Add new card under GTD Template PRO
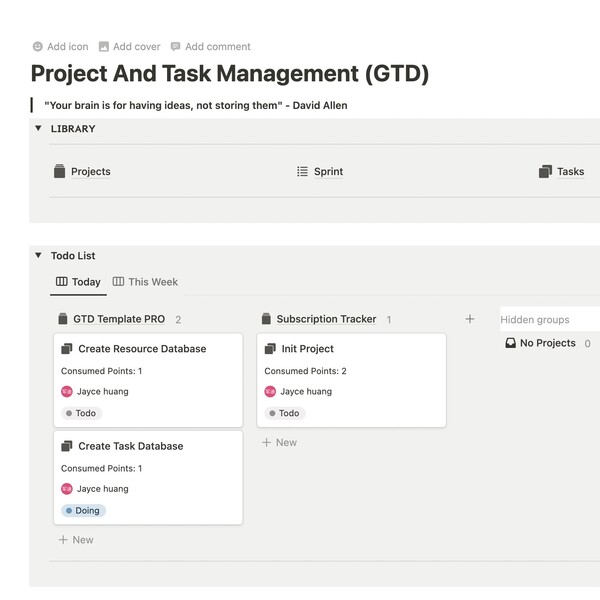600x600 pixels. point(76,540)
